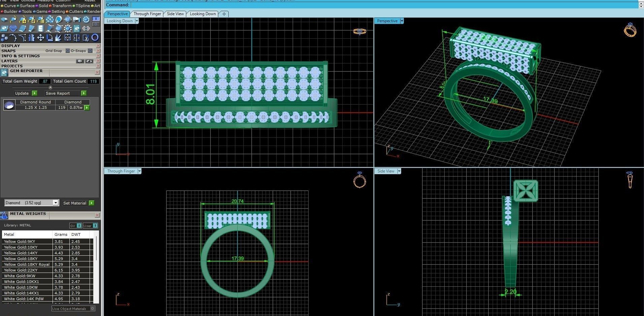Click the ring icon in the Through Finger viewport corner
This screenshot has height=316, width=644.
359,180
